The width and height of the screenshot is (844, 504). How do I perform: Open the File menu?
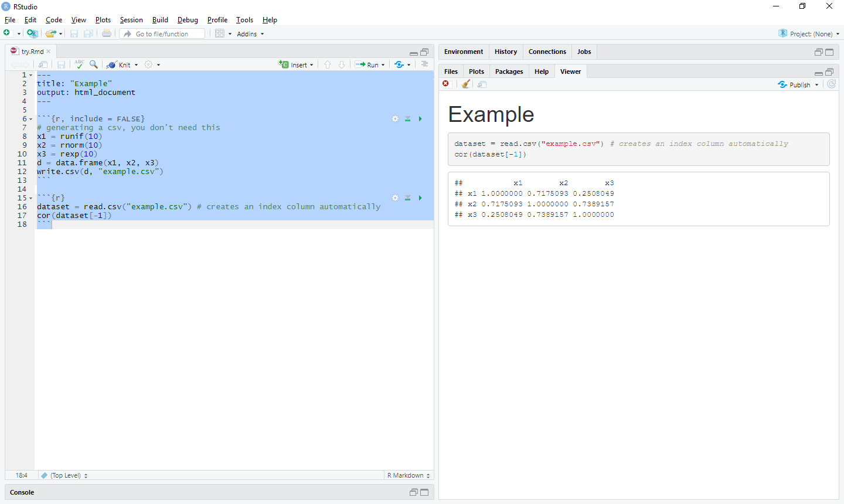click(10, 20)
